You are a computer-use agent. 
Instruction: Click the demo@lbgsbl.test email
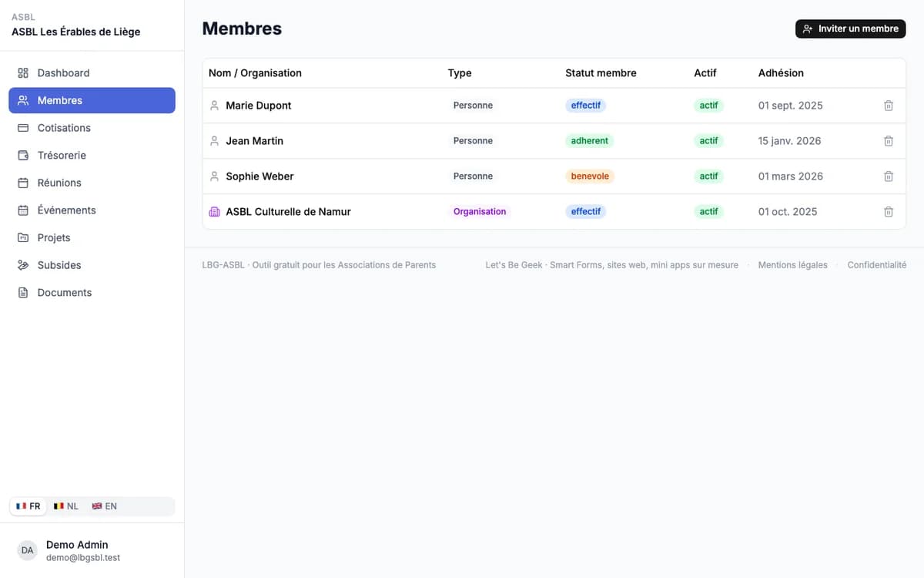[83, 558]
